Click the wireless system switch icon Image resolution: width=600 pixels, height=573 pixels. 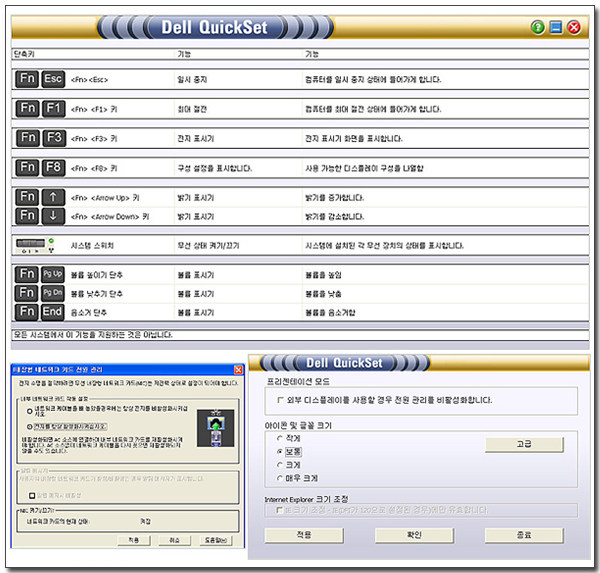(x=35, y=246)
